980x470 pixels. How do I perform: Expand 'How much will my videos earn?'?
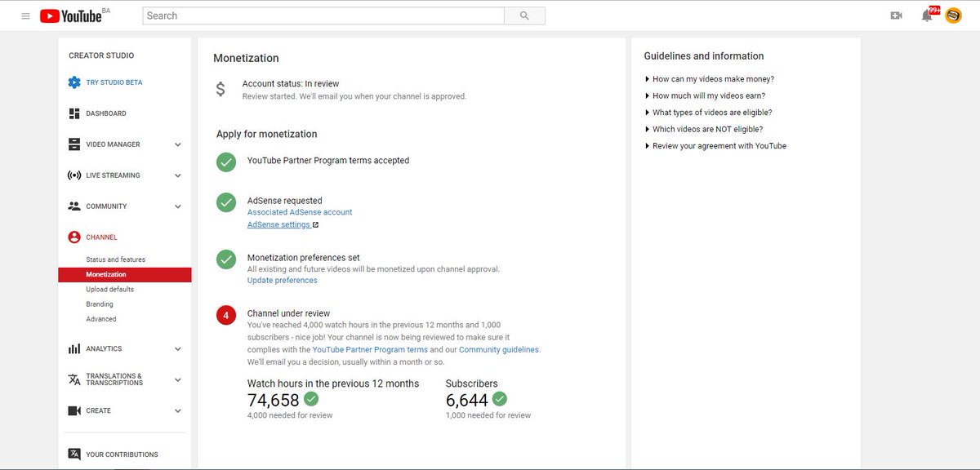click(705, 95)
